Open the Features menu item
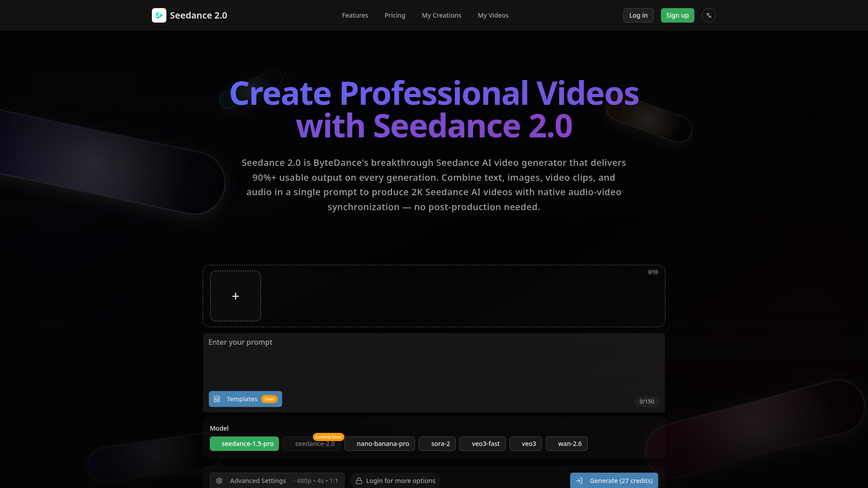 point(355,15)
